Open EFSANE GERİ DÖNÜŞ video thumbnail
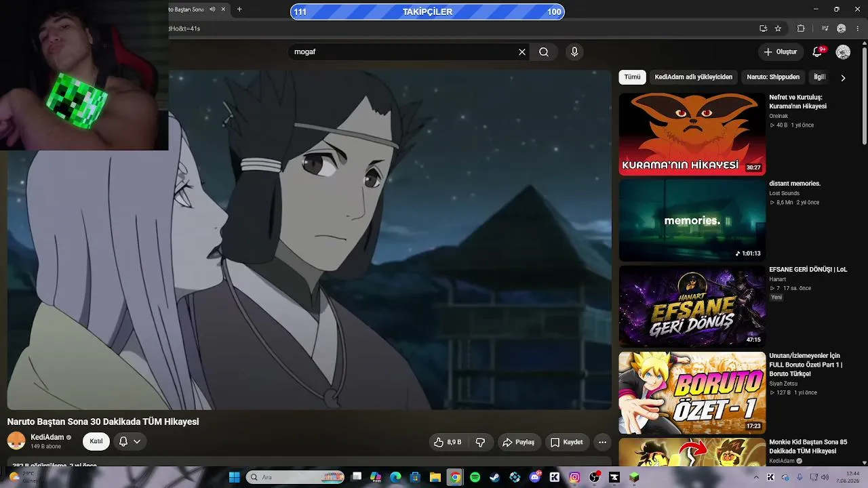The image size is (868, 488). tap(692, 306)
